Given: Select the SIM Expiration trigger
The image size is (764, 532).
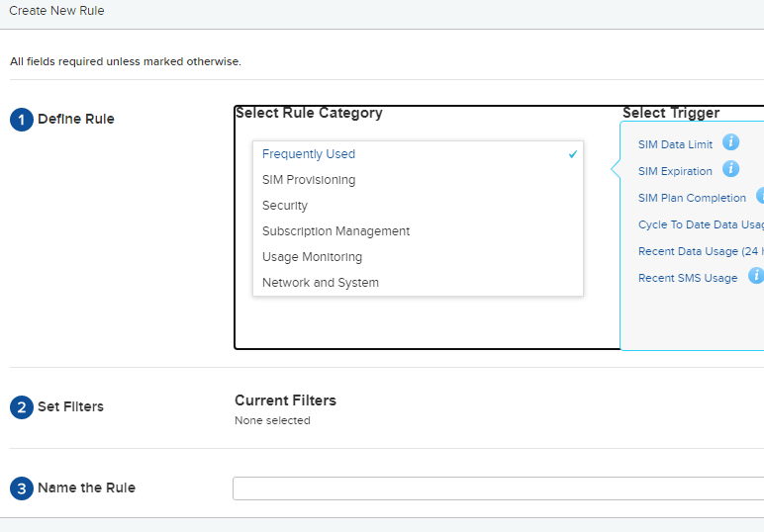Looking at the screenshot, I should point(675,171).
